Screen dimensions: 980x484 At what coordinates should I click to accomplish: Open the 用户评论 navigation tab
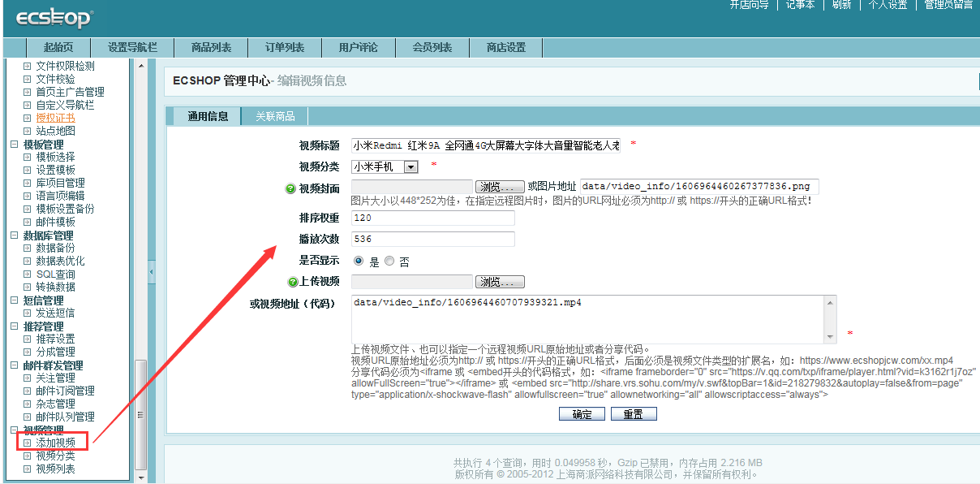359,48
